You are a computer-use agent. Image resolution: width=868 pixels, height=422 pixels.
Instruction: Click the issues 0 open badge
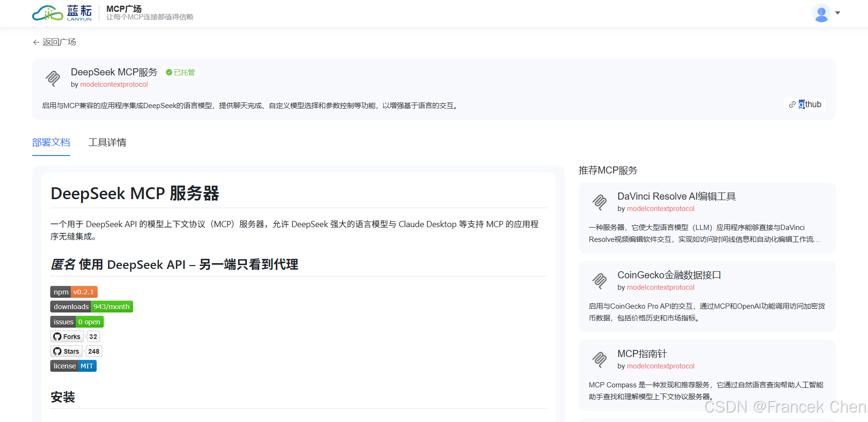77,322
